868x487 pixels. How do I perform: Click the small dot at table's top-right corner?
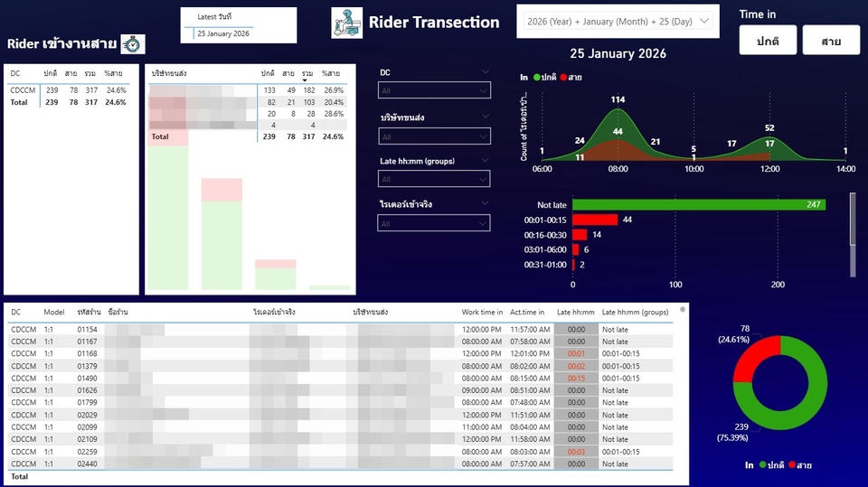pos(682,309)
